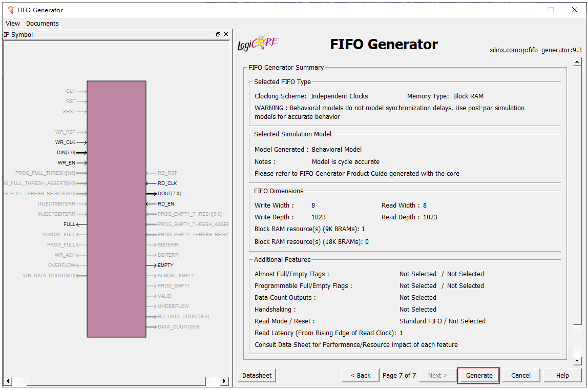Open Help for the FIFO Generator
The height and width of the screenshot is (390, 588).
point(562,375)
